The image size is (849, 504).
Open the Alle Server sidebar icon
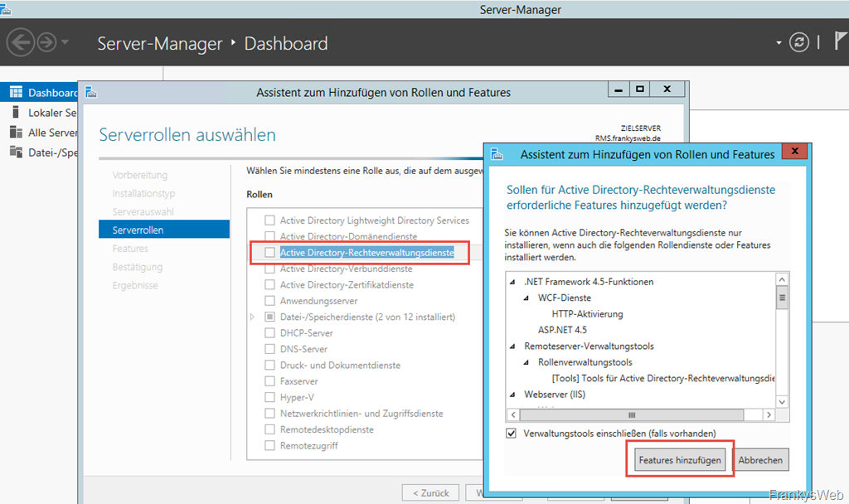point(16,133)
